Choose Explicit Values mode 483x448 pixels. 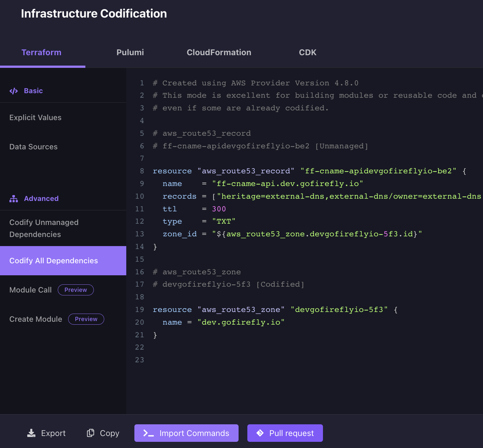[x=35, y=118]
